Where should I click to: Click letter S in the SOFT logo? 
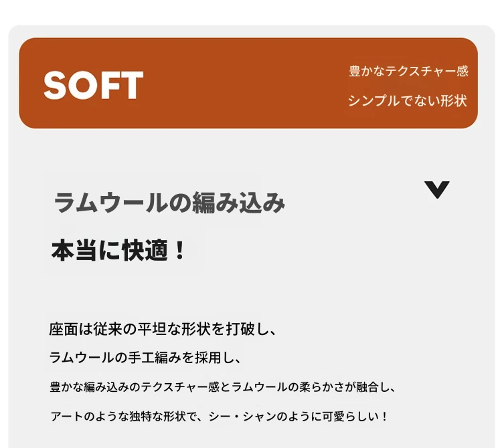pyautogui.click(x=55, y=85)
